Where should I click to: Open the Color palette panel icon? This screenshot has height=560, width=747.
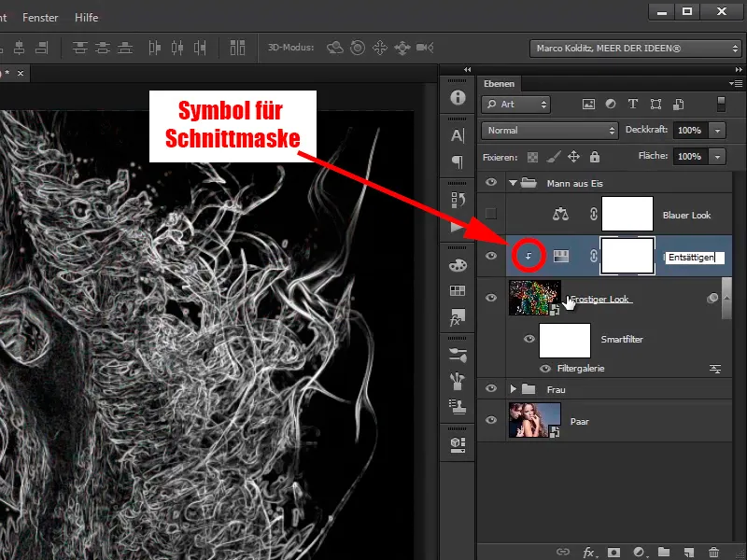[458, 265]
